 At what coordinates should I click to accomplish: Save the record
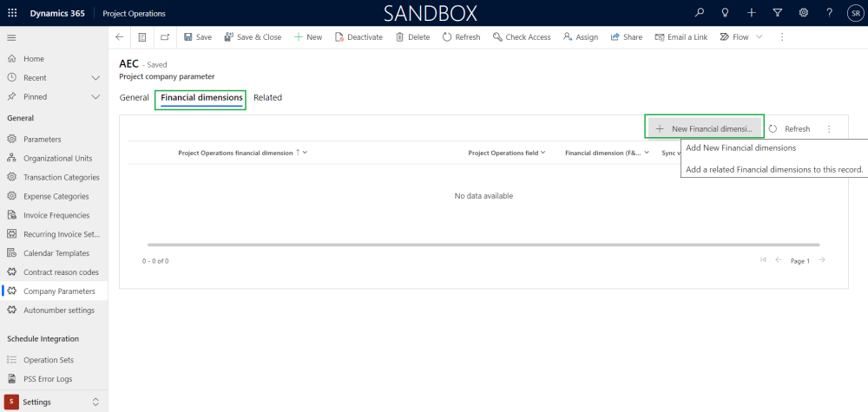click(198, 37)
